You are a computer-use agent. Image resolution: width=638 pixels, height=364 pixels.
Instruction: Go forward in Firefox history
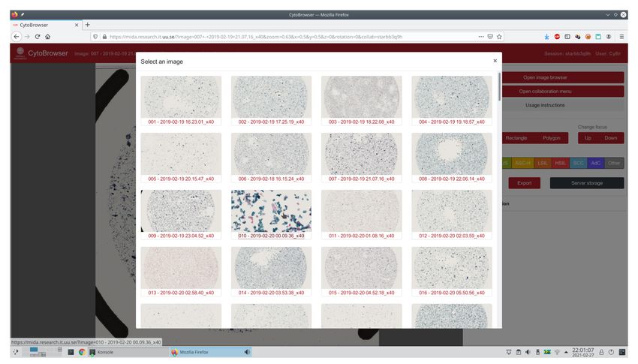click(27, 37)
